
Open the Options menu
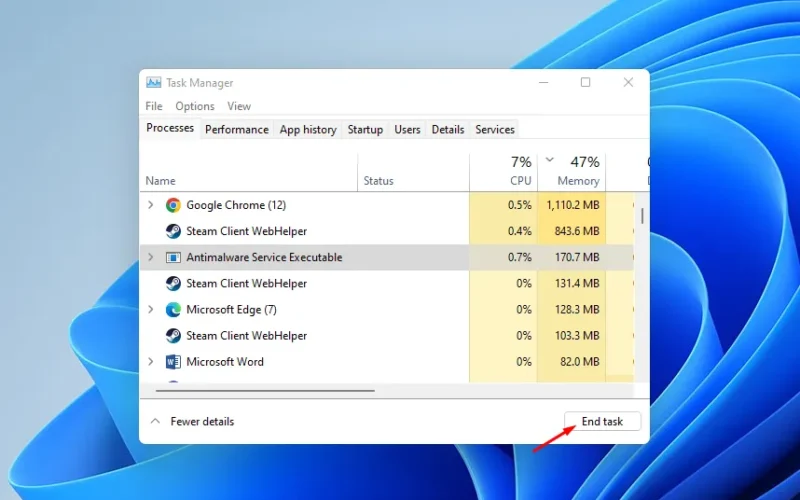click(x=195, y=106)
